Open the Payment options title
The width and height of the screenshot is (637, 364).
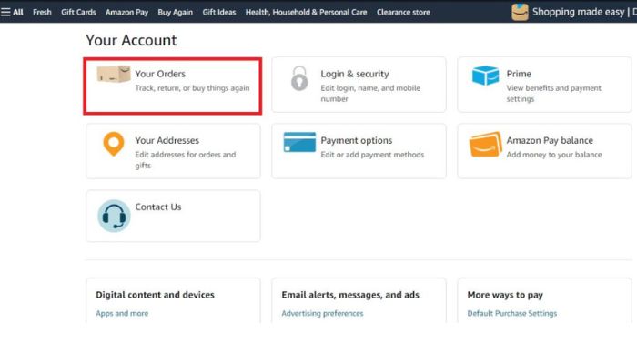click(x=357, y=140)
